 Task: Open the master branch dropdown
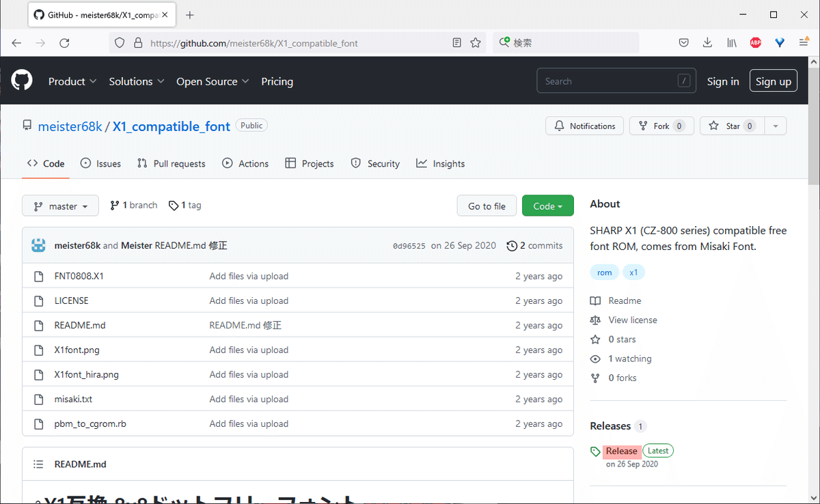click(x=60, y=206)
